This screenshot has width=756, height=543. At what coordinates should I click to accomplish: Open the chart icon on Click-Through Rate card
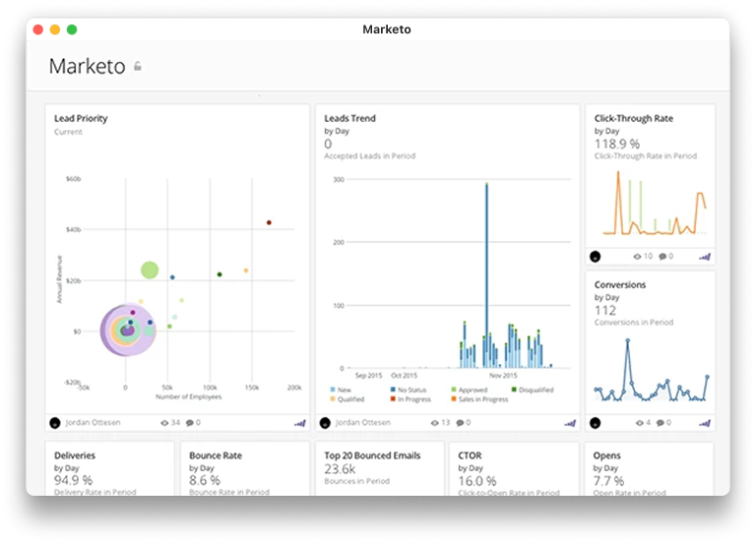pyautogui.click(x=705, y=257)
